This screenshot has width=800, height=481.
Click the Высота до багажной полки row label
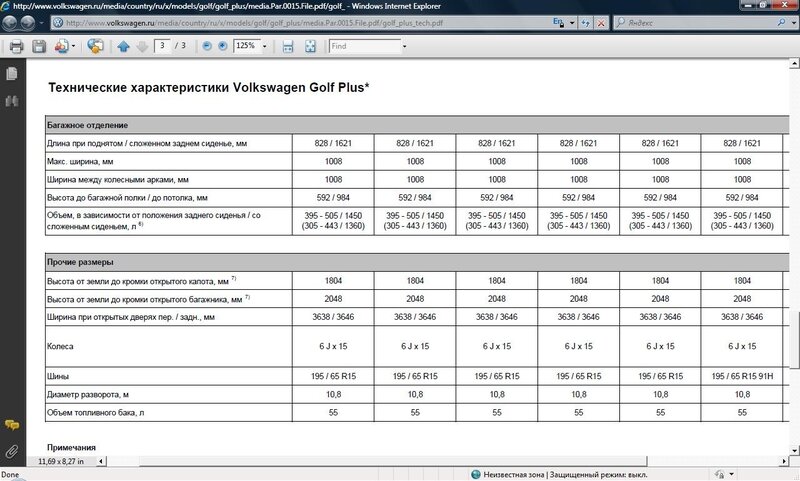point(127,197)
